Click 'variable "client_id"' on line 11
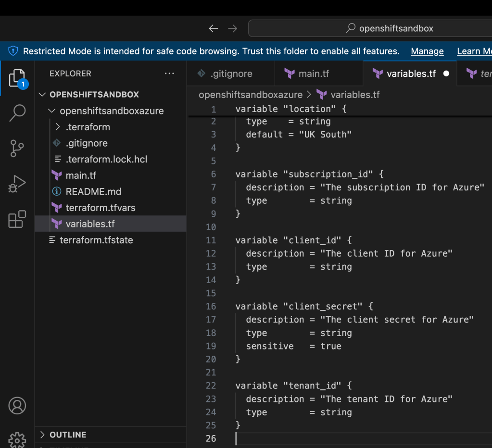Image resolution: width=492 pixels, height=448 pixels. click(288, 240)
